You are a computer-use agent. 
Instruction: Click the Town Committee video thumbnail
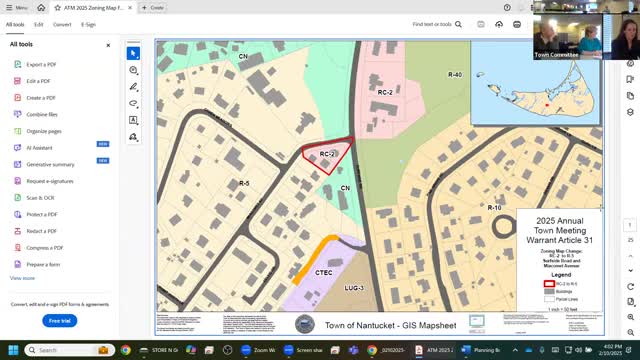(x=568, y=37)
